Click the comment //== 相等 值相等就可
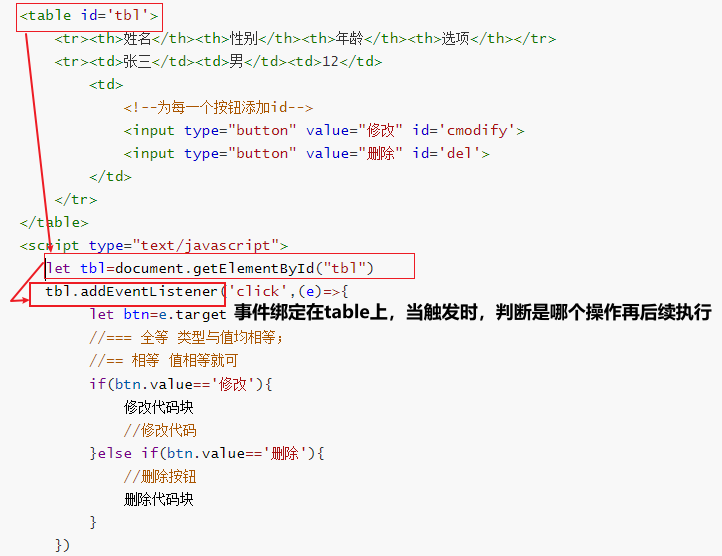 click(163, 360)
